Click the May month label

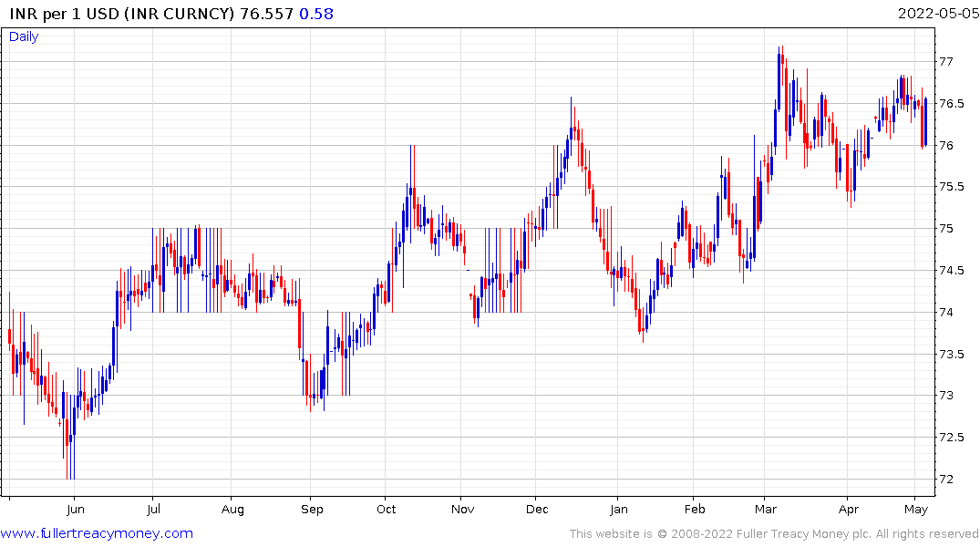(916, 510)
